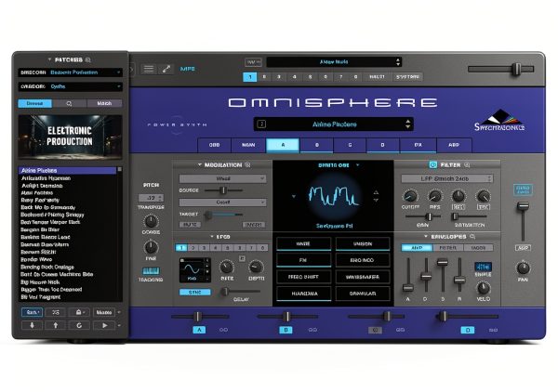
Task: Switch to the FX tab
Action: [x=418, y=145]
